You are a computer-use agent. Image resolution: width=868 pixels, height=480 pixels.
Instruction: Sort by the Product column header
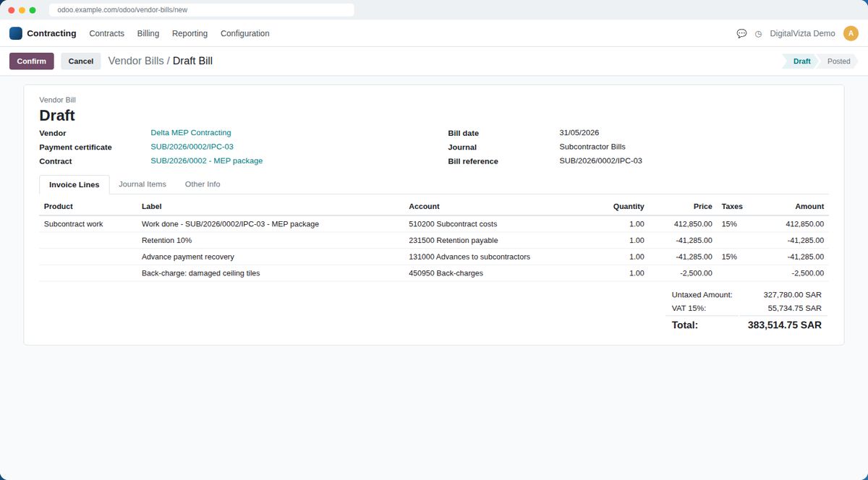pyautogui.click(x=59, y=207)
